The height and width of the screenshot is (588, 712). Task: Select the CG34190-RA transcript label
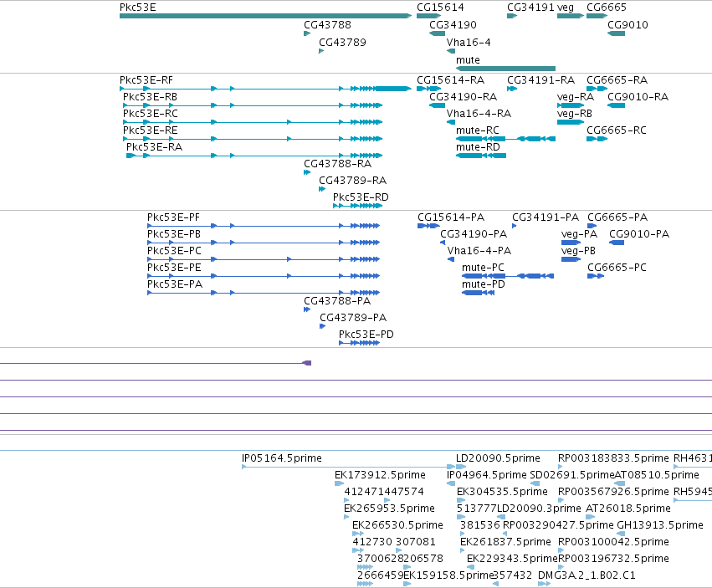pos(464,97)
